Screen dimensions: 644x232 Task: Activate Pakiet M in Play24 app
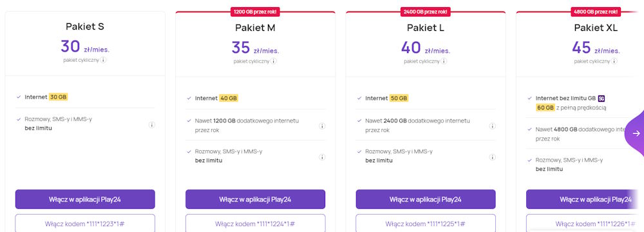point(255,199)
